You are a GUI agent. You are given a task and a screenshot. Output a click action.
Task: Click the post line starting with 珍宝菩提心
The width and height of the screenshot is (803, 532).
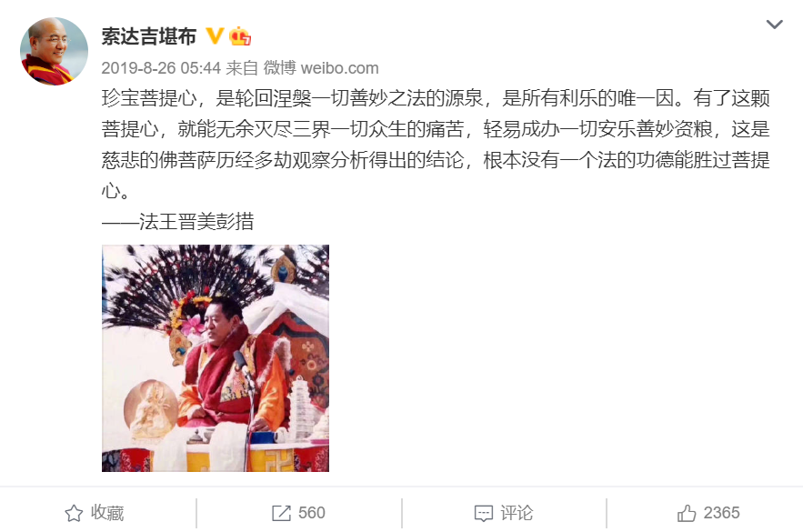pyautogui.click(x=436, y=98)
